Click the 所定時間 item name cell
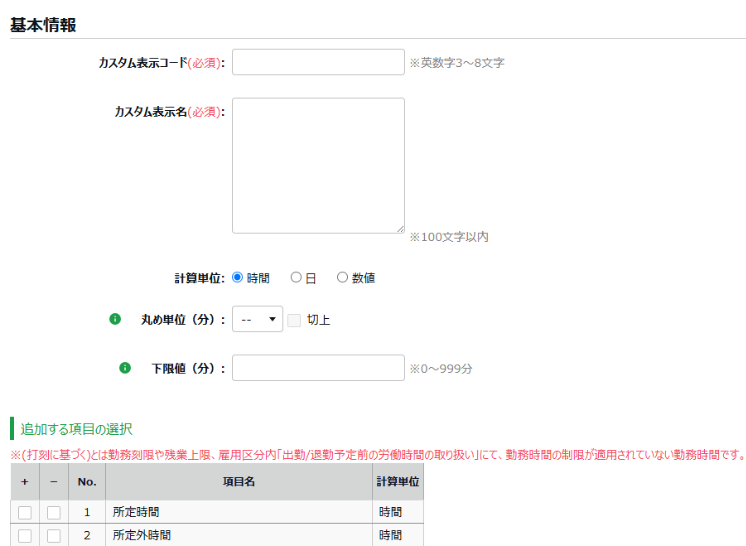 tap(239, 512)
